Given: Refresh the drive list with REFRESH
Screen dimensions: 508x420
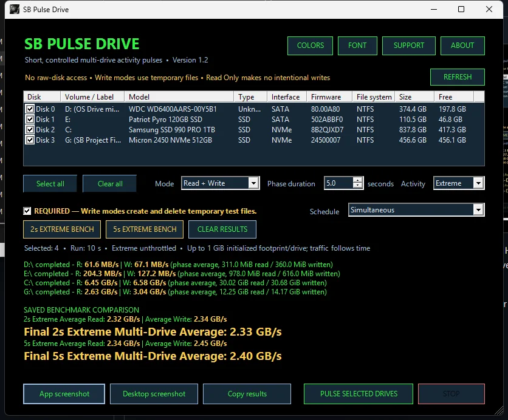Looking at the screenshot, I should click(458, 77).
